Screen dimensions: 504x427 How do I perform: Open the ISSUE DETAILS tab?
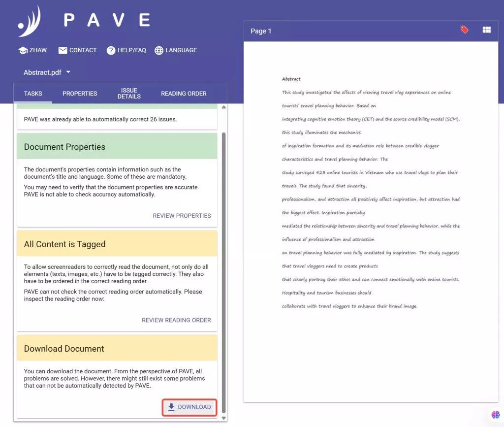129,94
